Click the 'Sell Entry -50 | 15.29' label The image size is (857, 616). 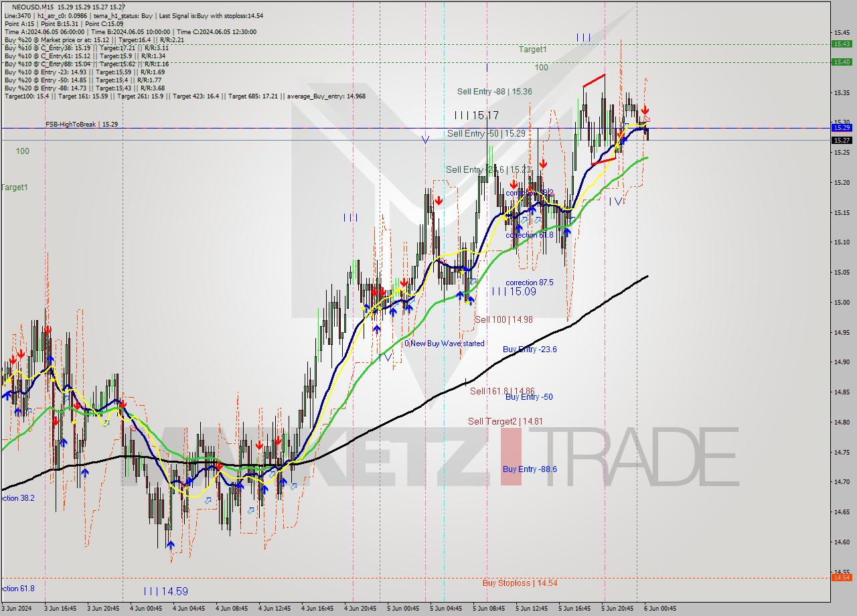click(x=486, y=134)
